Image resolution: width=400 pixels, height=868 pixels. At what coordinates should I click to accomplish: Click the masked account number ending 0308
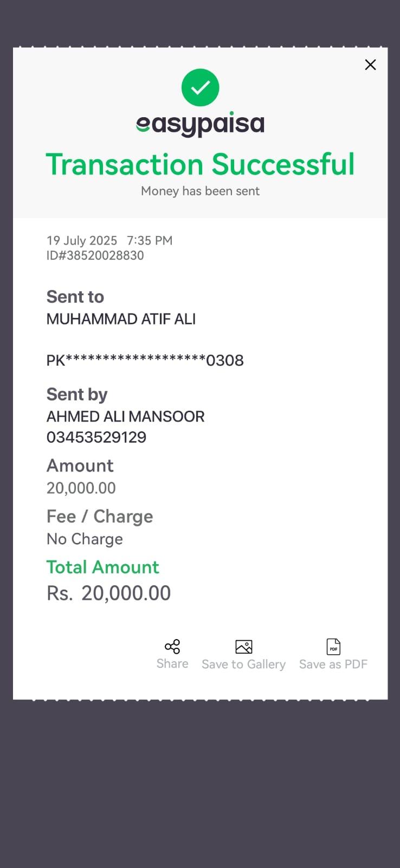click(x=145, y=360)
